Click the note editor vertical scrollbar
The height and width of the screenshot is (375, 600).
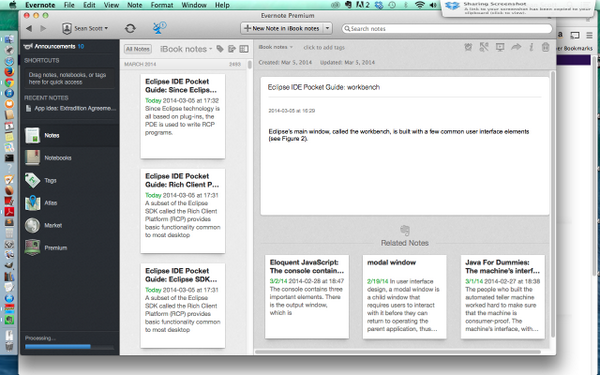point(553,203)
